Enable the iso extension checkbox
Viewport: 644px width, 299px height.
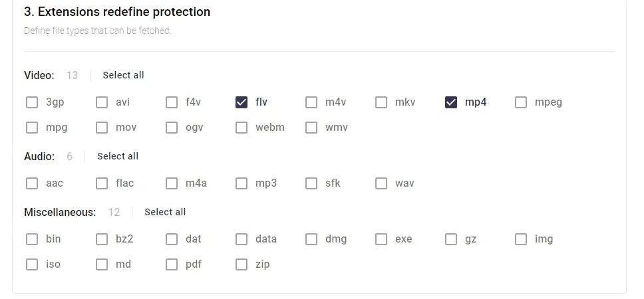32,264
